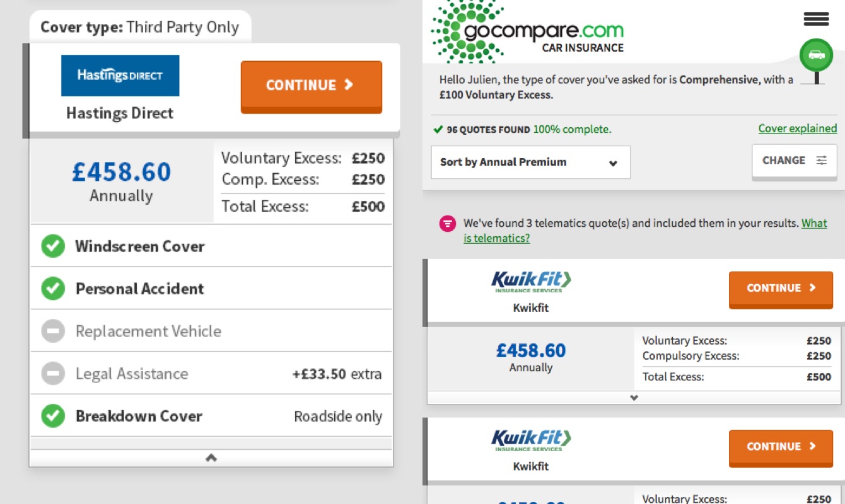Open the Cover explained link
845x504 pixels.
798,129
